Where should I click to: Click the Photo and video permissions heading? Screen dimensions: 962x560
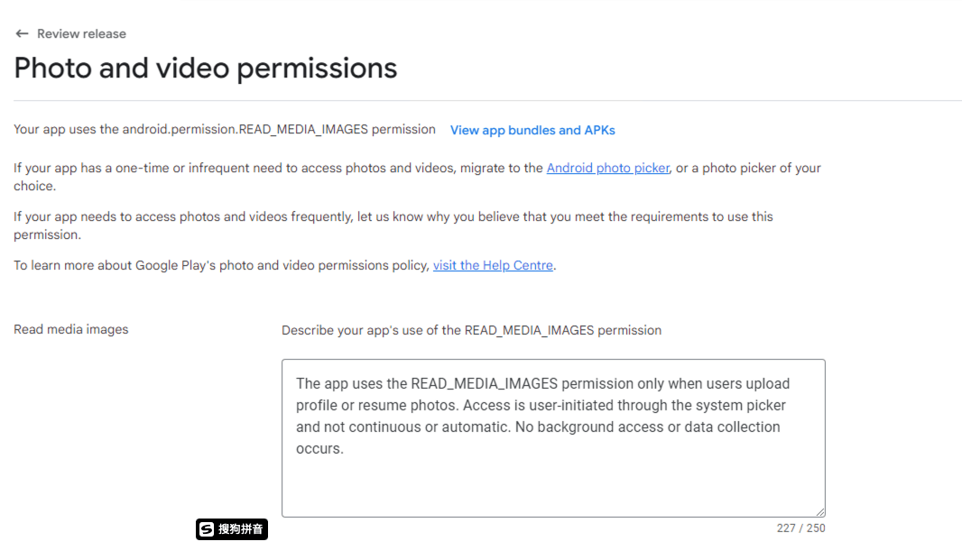(206, 68)
